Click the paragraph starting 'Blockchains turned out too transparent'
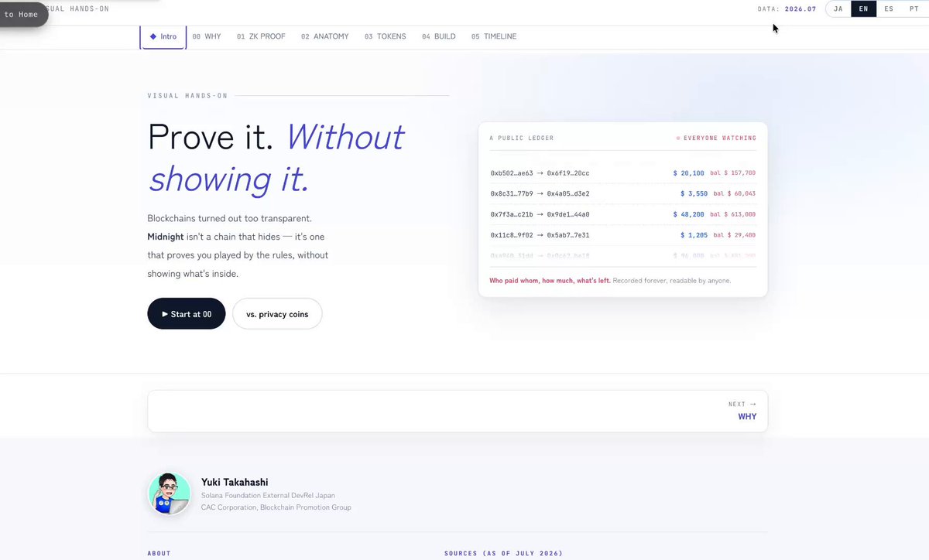This screenshot has height=560, width=929. pyautogui.click(x=238, y=246)
